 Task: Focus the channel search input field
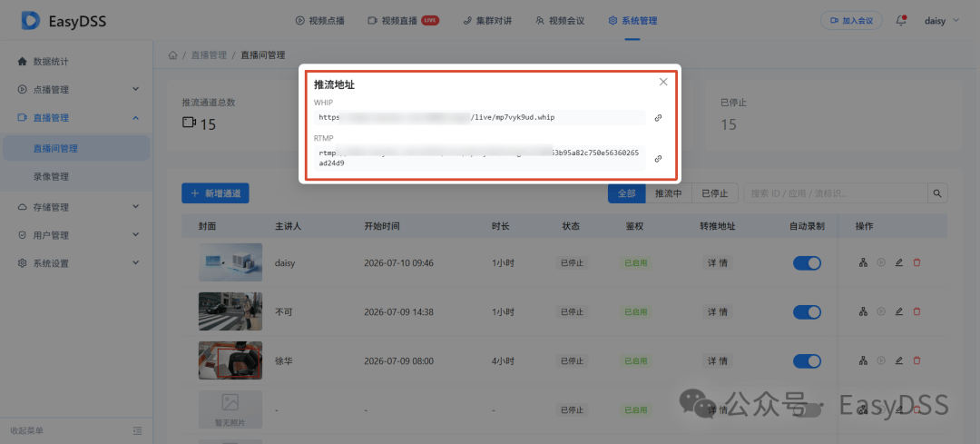click(x=835, y=193)
